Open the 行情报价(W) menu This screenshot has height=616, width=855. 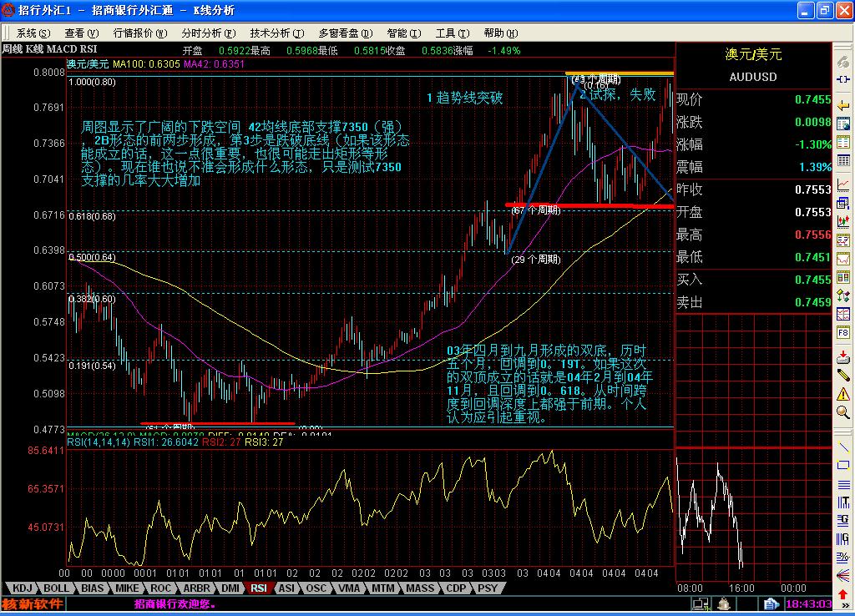[140, 33]
